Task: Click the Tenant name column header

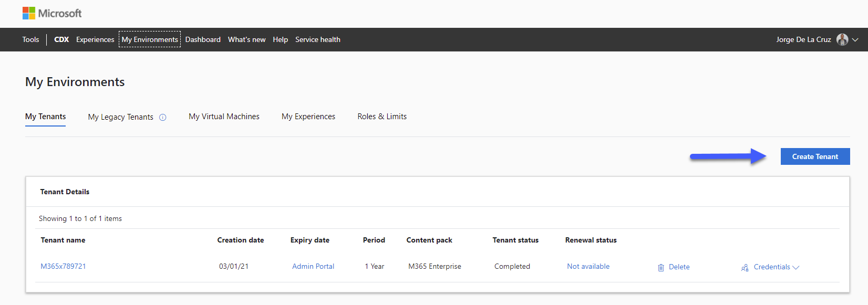Action: click(x=63, y=240)
